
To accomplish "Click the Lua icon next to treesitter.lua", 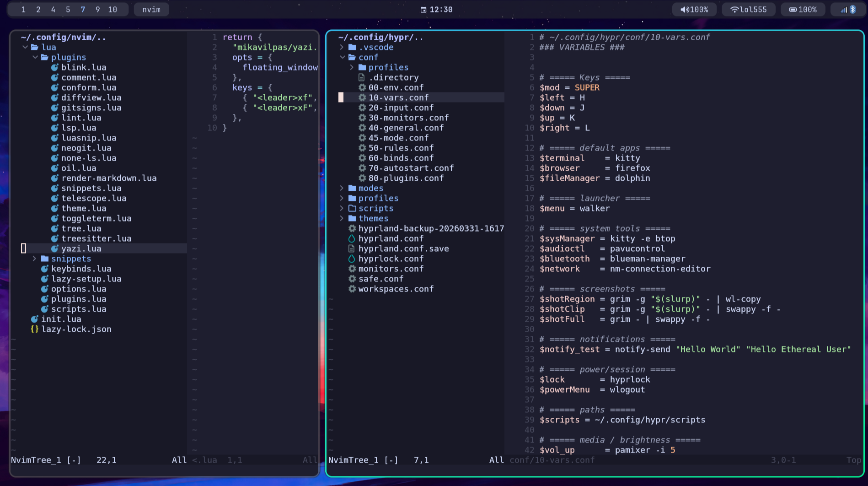I will pos(54,238).
